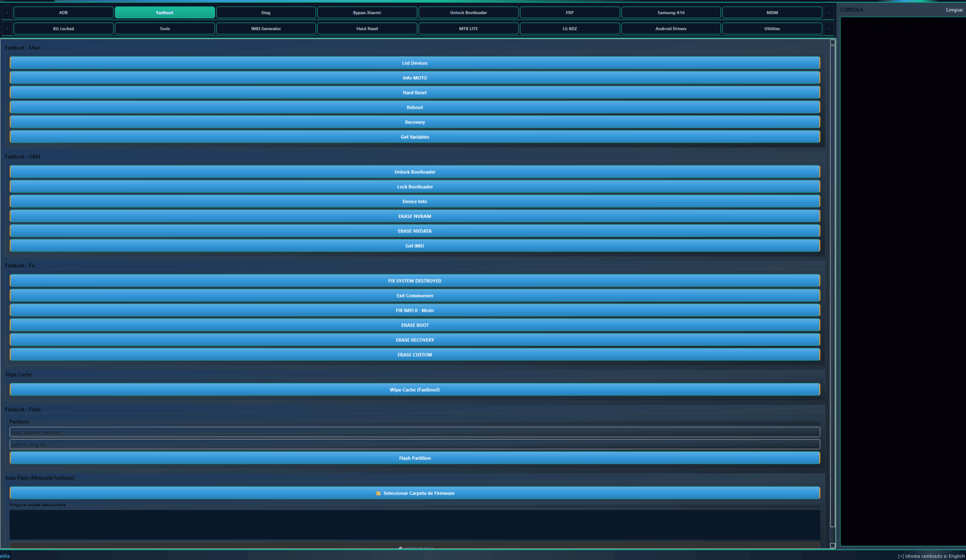The height and width of the screenshot is (560, 966).
Task: Click left arrow of second tab row
Action: (x=7, y=28)
